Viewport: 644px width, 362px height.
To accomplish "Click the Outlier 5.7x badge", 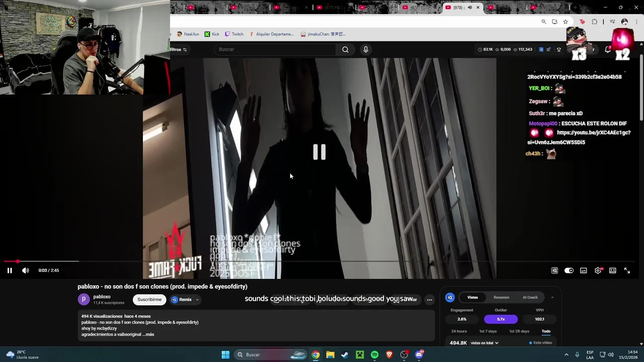I will (501, 319).
